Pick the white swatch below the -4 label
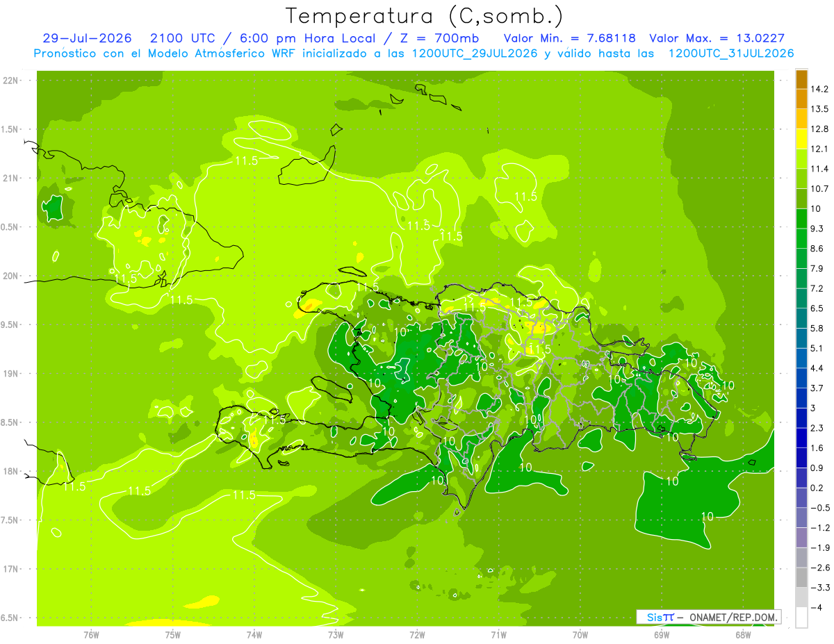The width and height of the screenshot is (834, 644). click(x=801, y=618)
